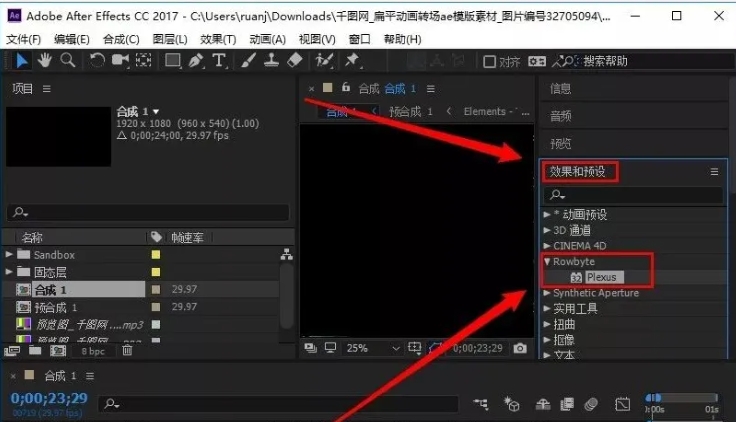Click the Region of Interest icon
The width and height of the screenshot is (736, 422).
414,348
